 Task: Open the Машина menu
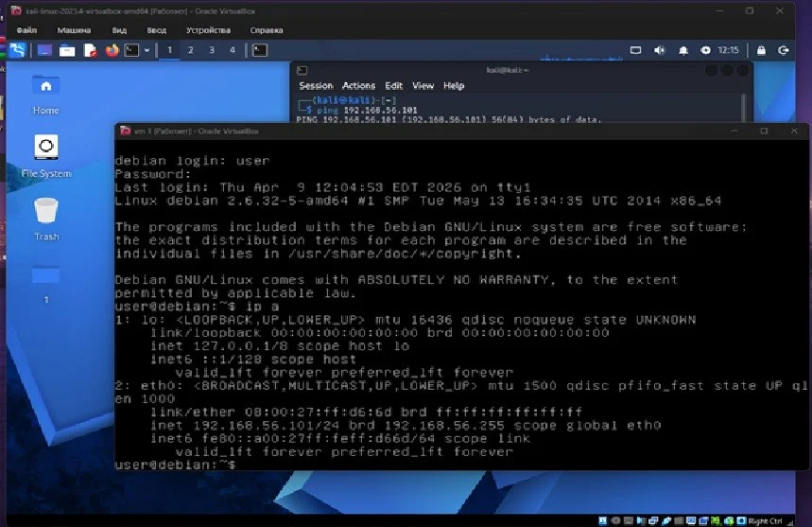tap(74, 30)
